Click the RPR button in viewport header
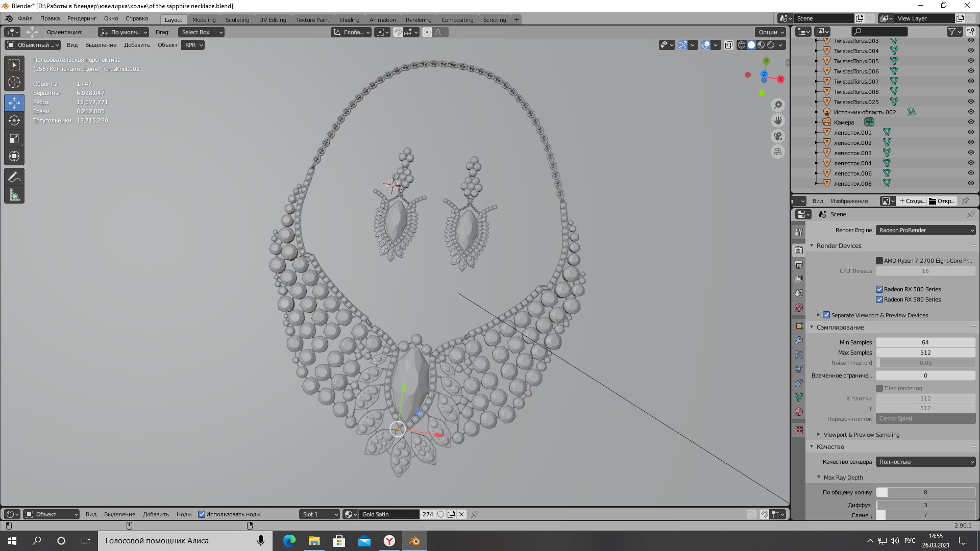Image resolution: width=980 pixels, height=551 pixels. point(193,45)
